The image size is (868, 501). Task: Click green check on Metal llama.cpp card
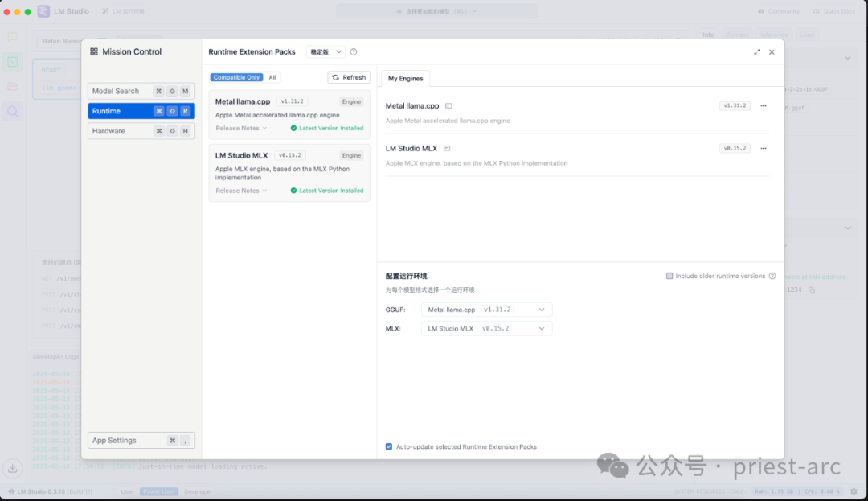[x=293, y=128]
